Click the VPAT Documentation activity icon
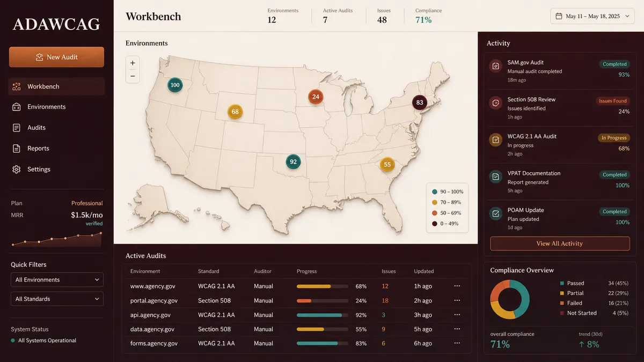The image size is (644, 362). click(496, 177)
